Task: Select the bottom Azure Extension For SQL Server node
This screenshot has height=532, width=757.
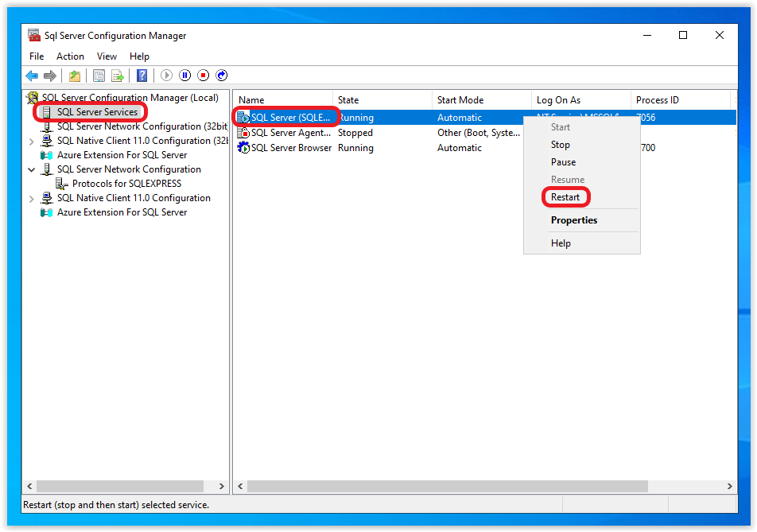Action: (x=122, y=212)
